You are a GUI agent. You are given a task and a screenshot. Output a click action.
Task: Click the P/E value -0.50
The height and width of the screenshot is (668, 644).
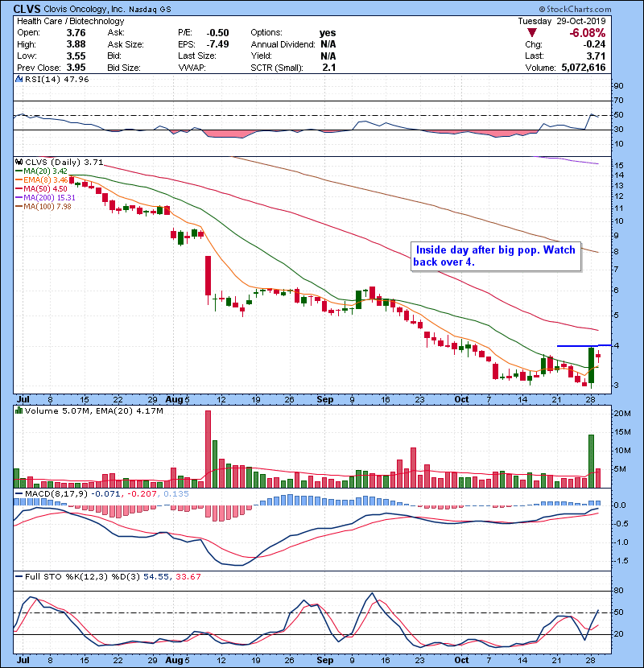[x=218, y=33]
